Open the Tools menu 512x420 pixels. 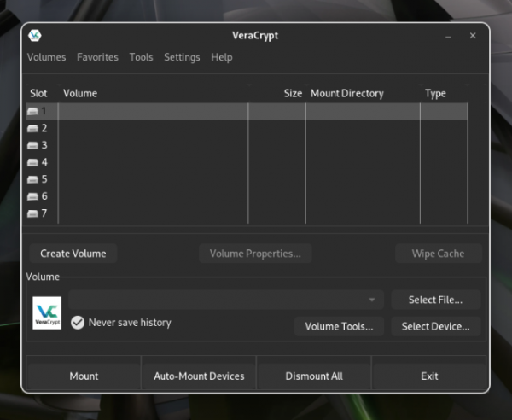(x=141, y=57)
